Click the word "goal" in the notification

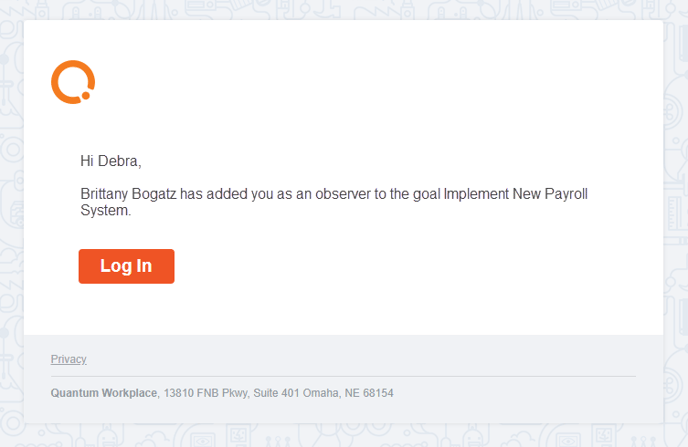(x=426, y=194)
